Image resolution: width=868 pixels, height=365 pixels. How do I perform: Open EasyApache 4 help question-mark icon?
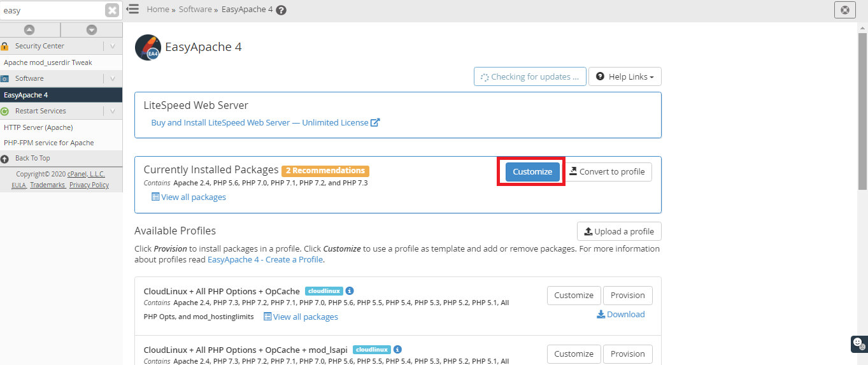coord(281,10)
